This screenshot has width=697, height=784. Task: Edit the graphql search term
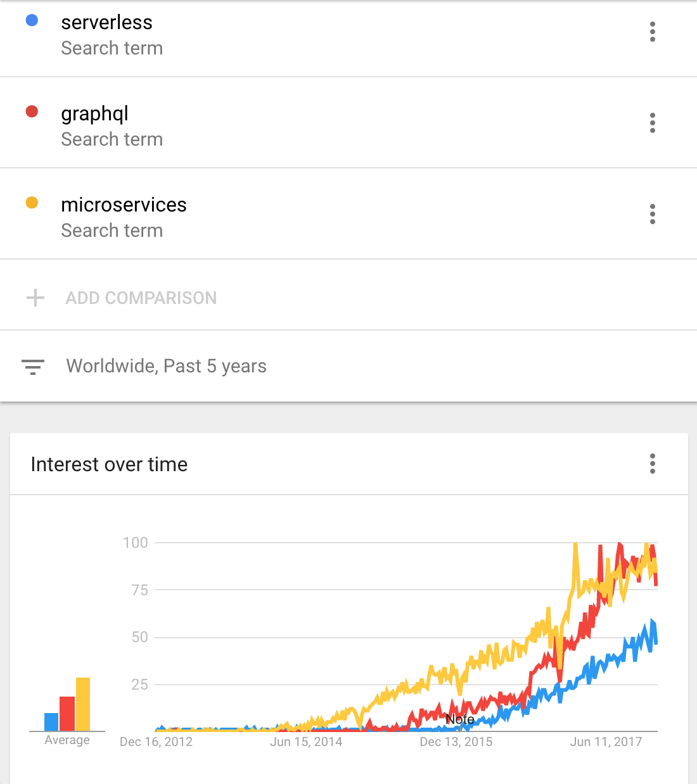(x=94, y=114)
